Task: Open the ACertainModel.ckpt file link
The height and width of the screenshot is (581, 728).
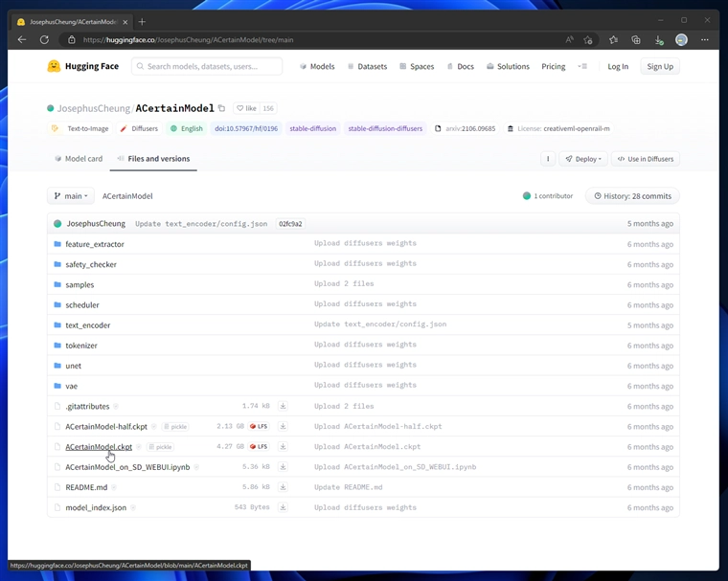Action: (99, 447)
